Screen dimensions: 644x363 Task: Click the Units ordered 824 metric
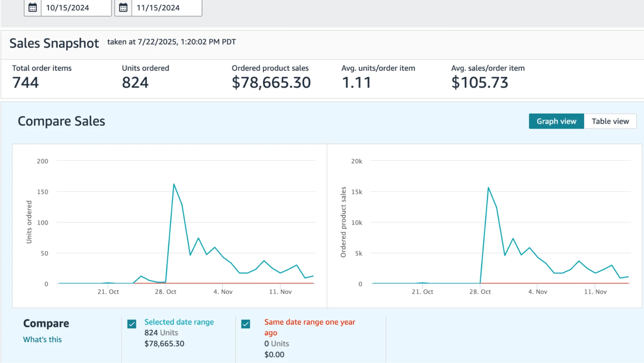(135, 83)
